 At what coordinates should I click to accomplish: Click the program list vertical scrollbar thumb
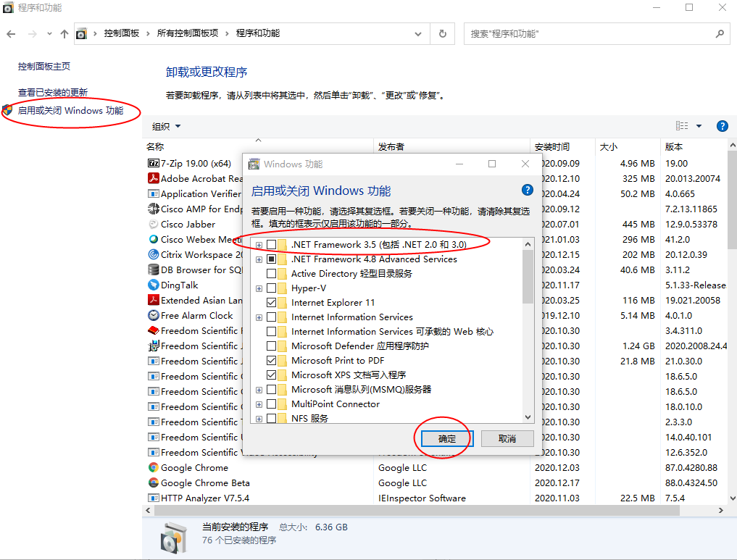[x=733, y=201]
